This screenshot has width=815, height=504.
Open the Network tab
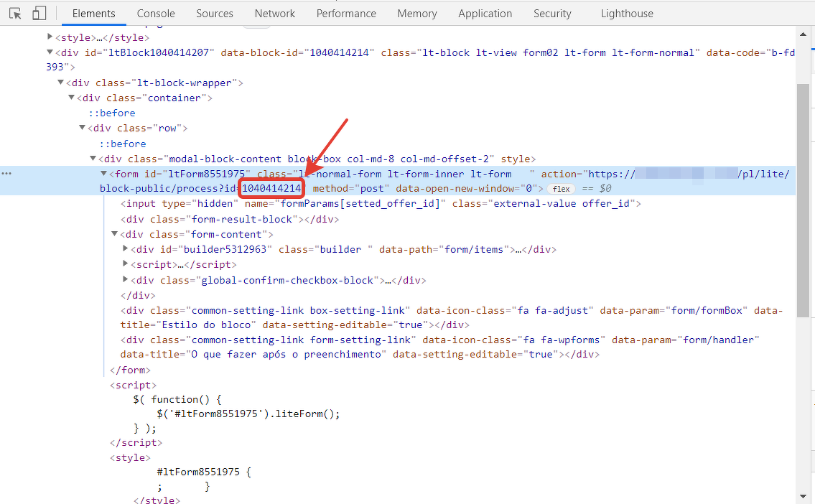(274, 14)
